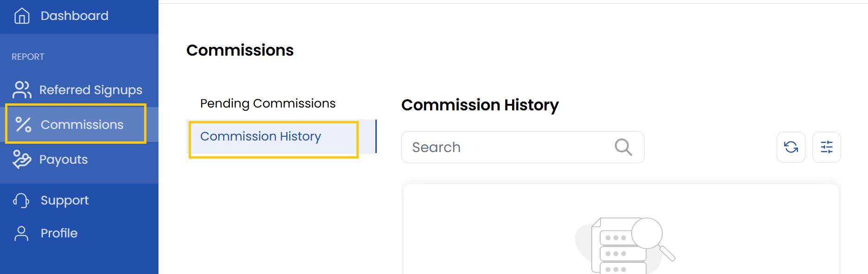The image size is (868, 274).
Task: Click the Profile user icon
Action: pos(21,233)
